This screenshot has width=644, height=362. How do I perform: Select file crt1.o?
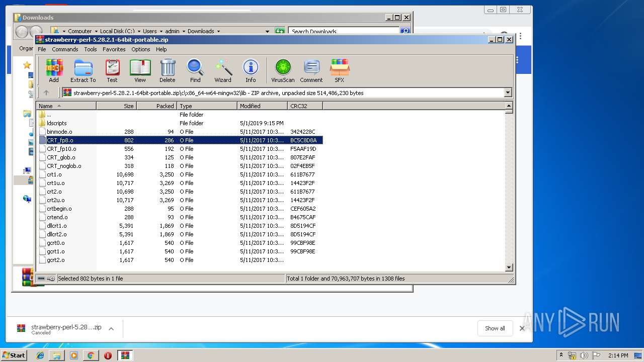[180, 174]
